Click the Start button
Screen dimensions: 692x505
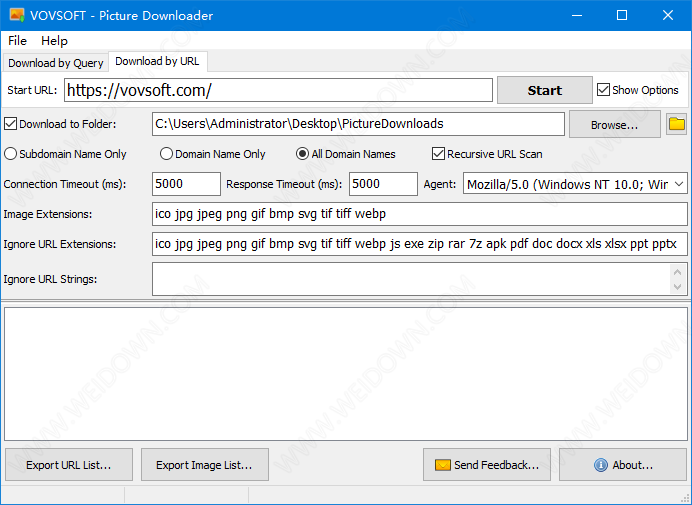click(x=545, y=90)
